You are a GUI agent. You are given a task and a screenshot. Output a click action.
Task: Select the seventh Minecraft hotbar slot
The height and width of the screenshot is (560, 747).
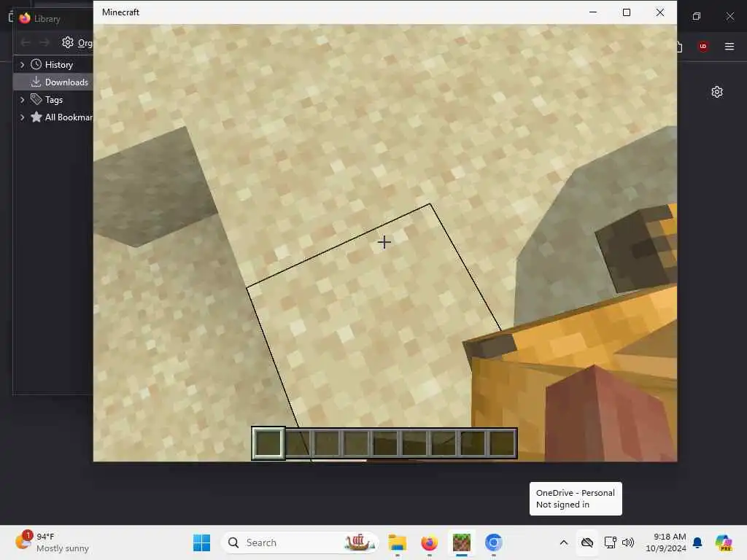click(444, 443)
